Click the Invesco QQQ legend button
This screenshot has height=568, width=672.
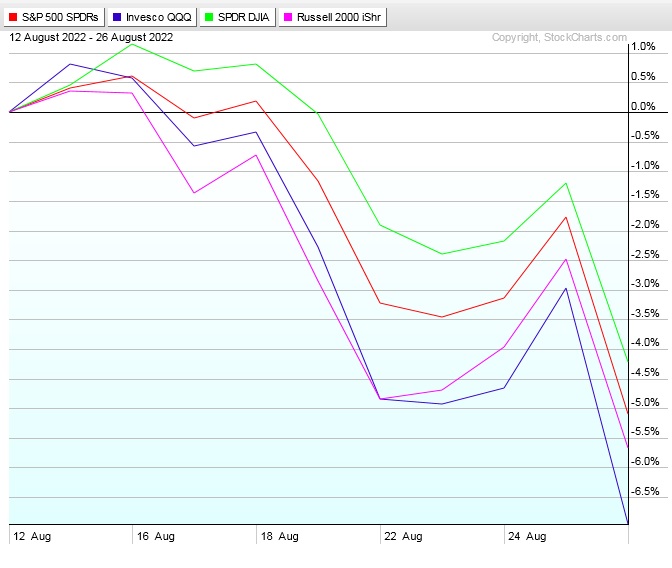point(152,17)
